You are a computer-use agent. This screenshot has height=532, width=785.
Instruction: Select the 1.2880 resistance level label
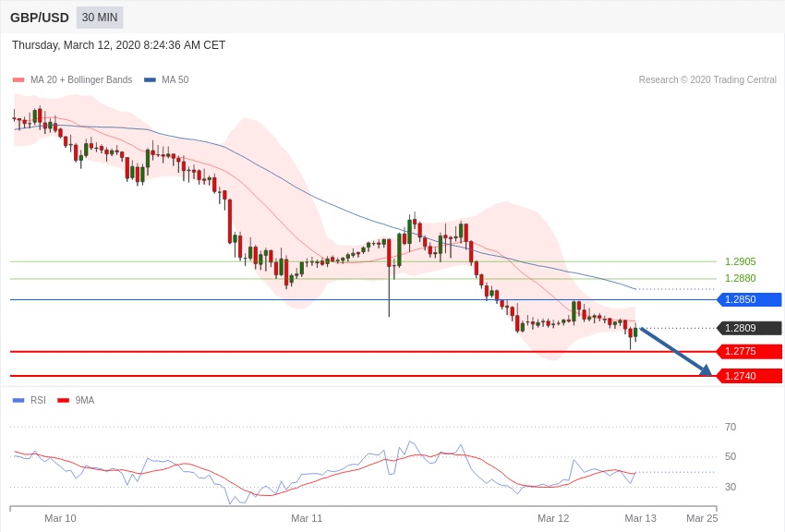pos(740,278)
